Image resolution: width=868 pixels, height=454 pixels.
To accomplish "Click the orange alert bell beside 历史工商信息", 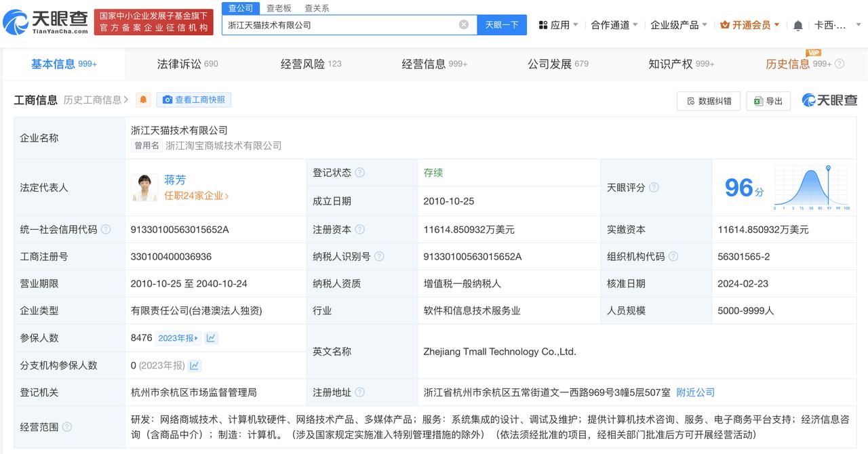I will pos(143,100).
